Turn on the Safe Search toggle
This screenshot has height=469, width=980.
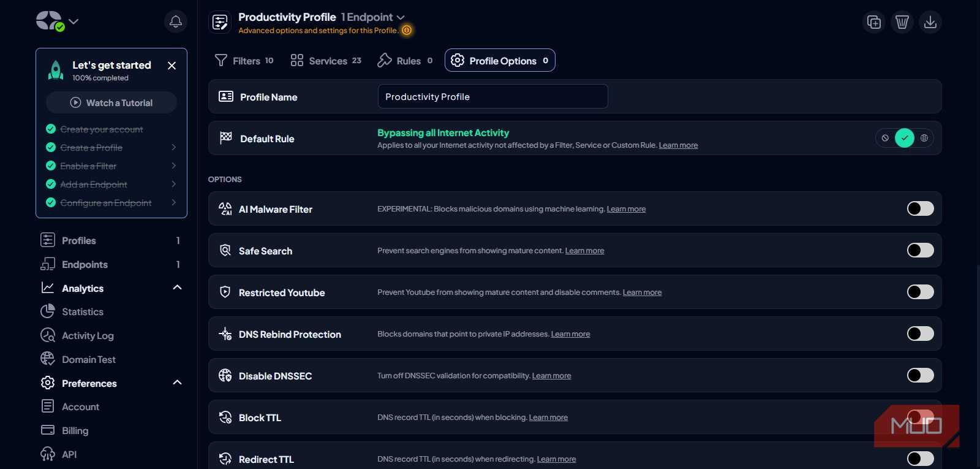click(921, 250)
